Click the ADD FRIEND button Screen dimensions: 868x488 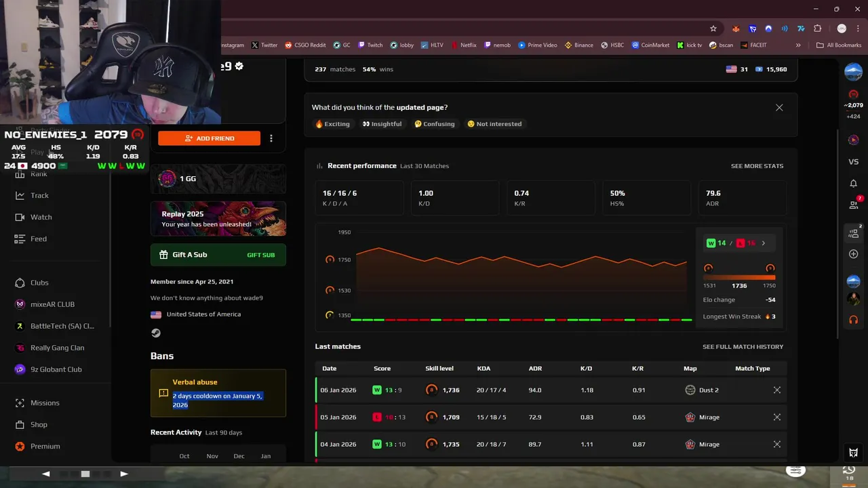click(x=209, y=138)
